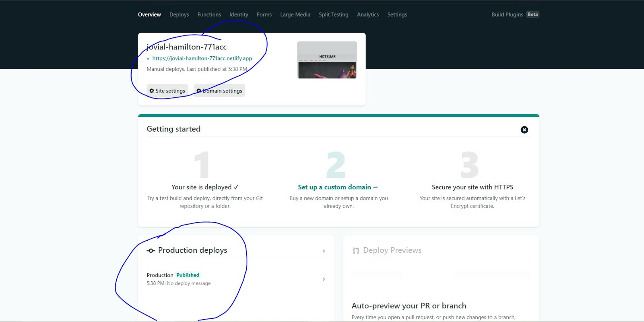
Task: Open the Split Testing tab
Action: pos(334,14)
